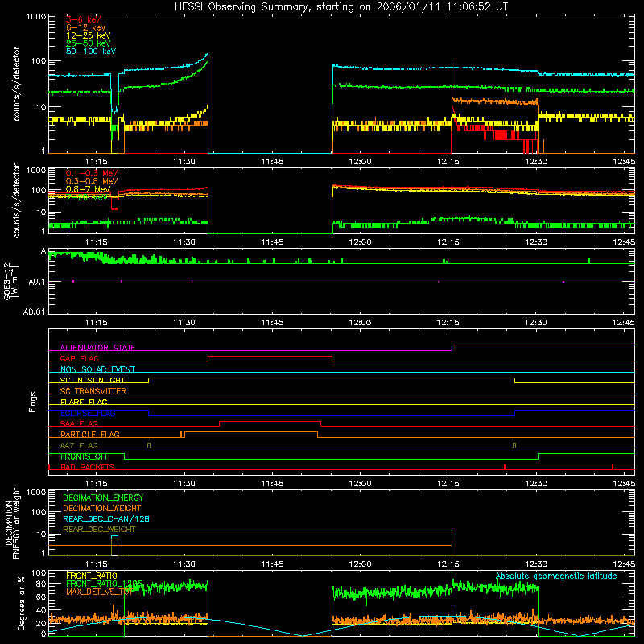Click the REAR_DEC_CHAN/128 legend label

tap(106, 519)
